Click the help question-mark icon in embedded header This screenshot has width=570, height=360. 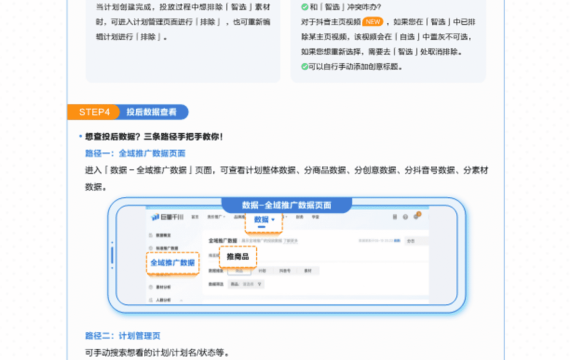pyautogui.click(x=405, y=217)
